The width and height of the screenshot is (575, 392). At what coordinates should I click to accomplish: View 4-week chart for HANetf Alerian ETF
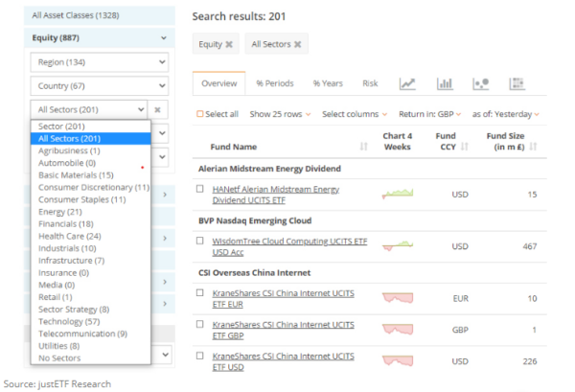pyautogui.click(x=398, y=194)
